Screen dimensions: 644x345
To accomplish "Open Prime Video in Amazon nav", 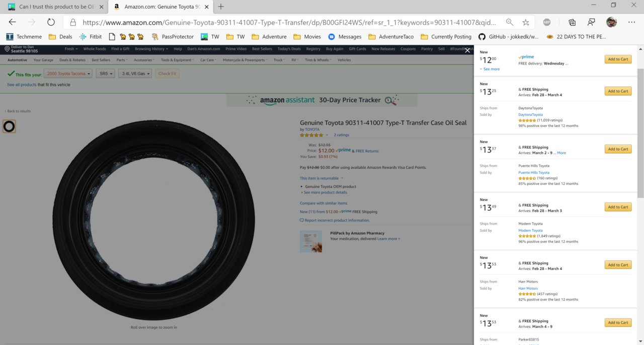I will (236, 49).
